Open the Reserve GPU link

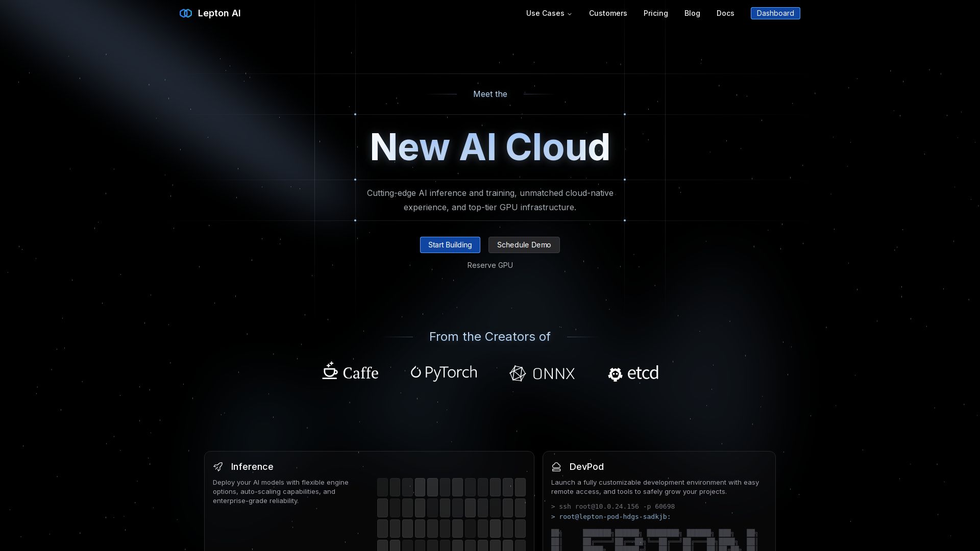pyautogui.click(x=489, y=265)
